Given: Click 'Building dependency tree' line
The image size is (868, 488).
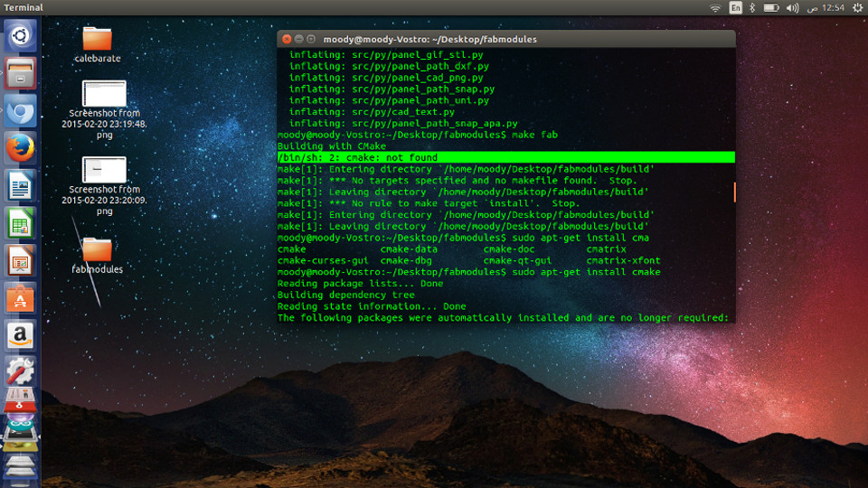Looking at the screenshot, I should point(346,295).
